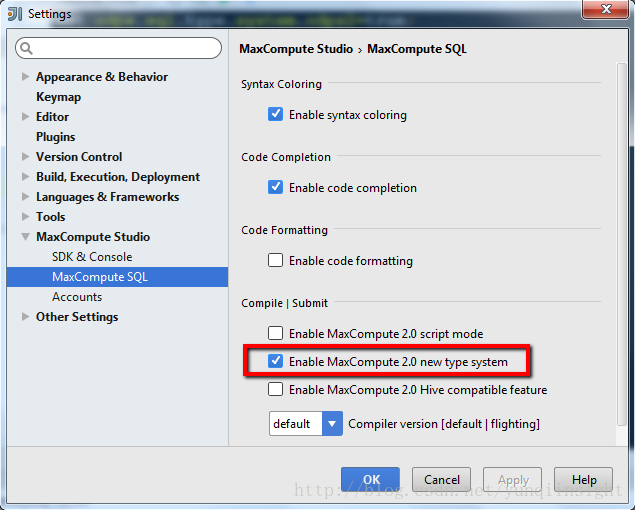The width and height of the screenshot is (635, 510).
Task: Uncheck Enable code completion
Action: 275,187
